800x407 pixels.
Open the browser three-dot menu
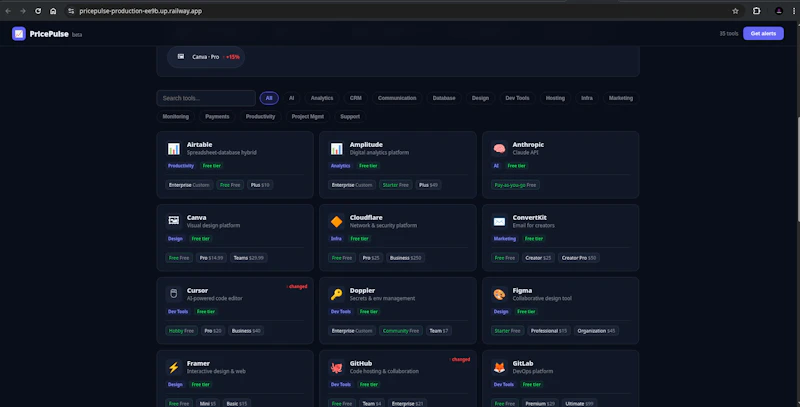coord(794,11)
